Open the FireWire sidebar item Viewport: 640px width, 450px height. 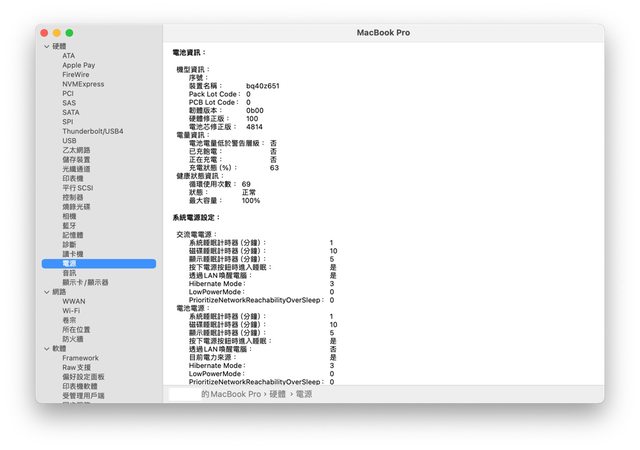[76, 75]
